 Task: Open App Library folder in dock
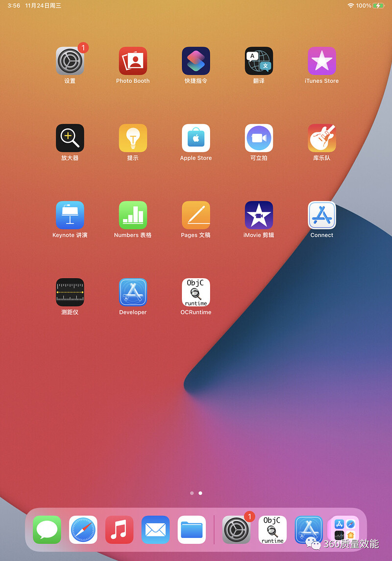(344, 530)
